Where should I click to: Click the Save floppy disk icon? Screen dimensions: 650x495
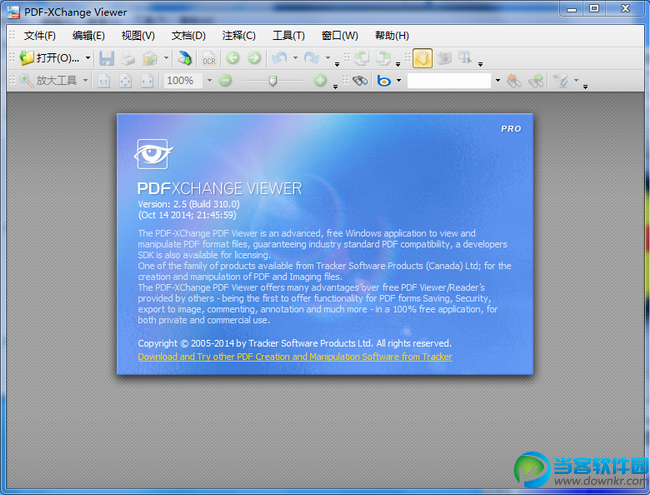click(x=107, y=58)
